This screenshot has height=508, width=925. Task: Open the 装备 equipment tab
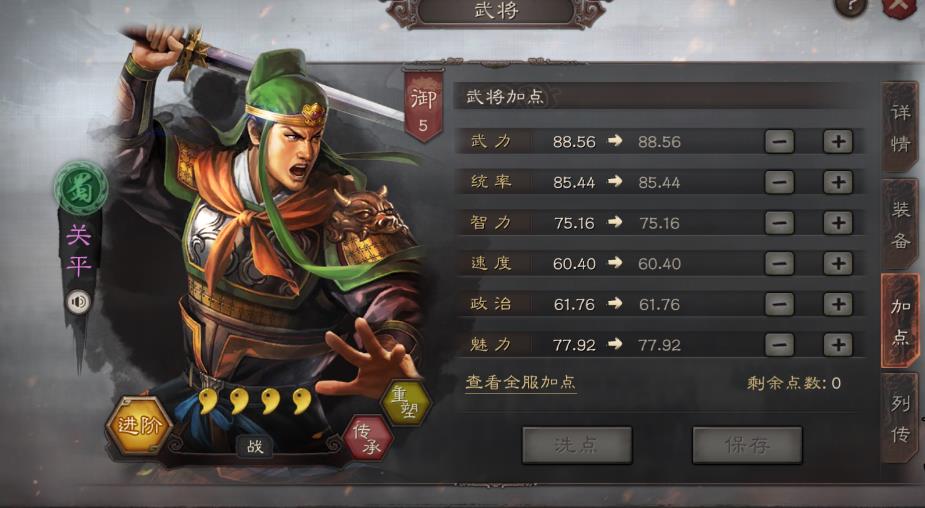pos(900,224)
